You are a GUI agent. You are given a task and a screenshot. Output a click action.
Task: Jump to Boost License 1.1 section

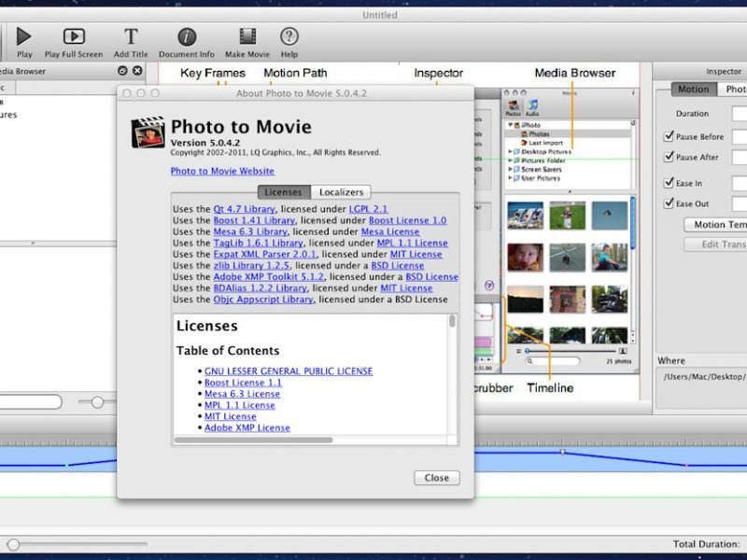click(243, 383)
